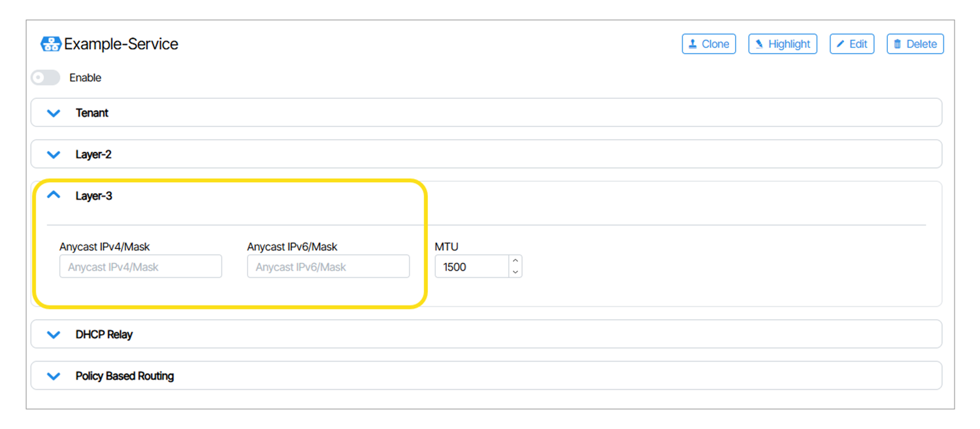Image resolution: width=980 pixels, height=429 pixels.
Task: Click the Enable label text
Action: [85, 78]
